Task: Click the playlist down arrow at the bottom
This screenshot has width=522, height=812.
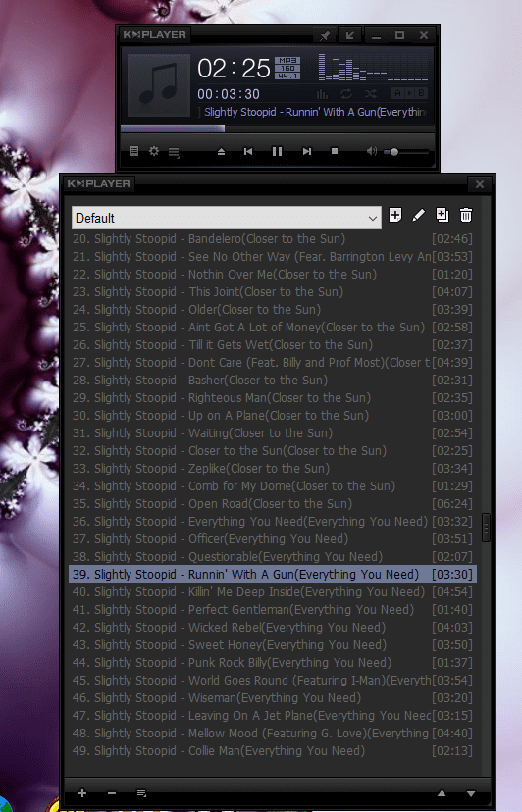Action: [x=471, y=794]
